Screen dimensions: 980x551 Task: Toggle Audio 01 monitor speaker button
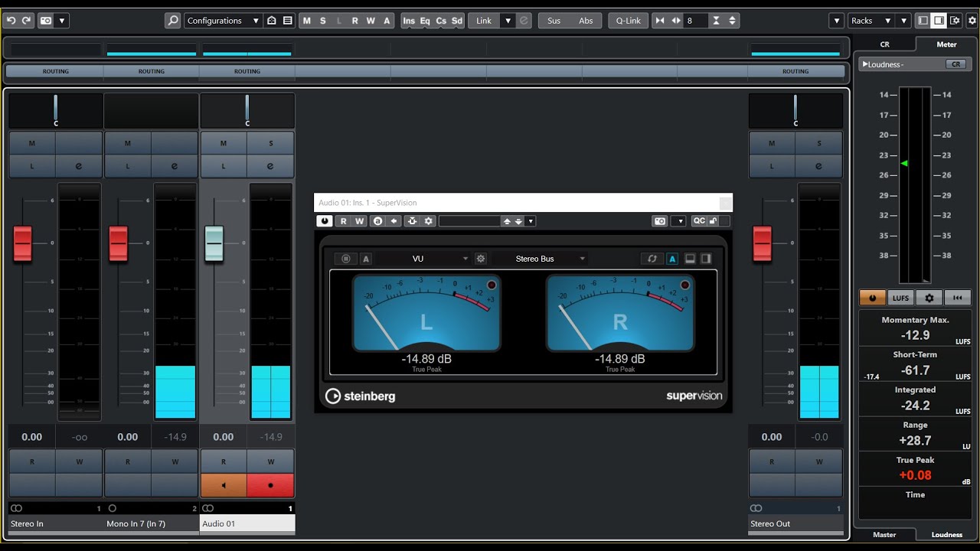(224, 485)
